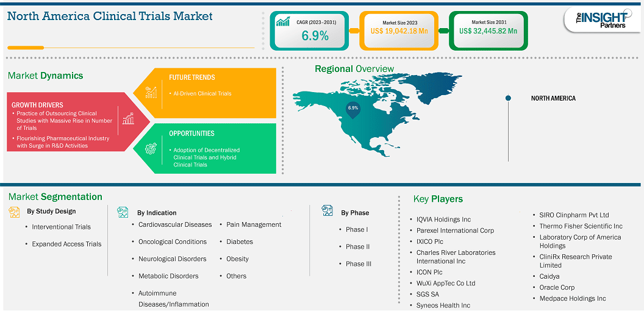Click 'Interventional Trials' item
Viewport: 644px width, 322px height.
pos(61,227)
